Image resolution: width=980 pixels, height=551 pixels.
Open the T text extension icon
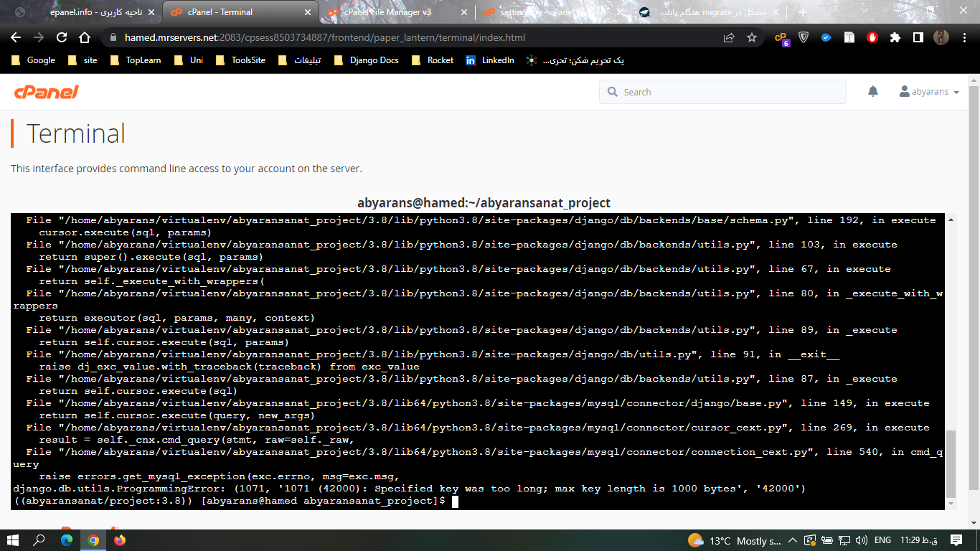(x=849, y=37)
